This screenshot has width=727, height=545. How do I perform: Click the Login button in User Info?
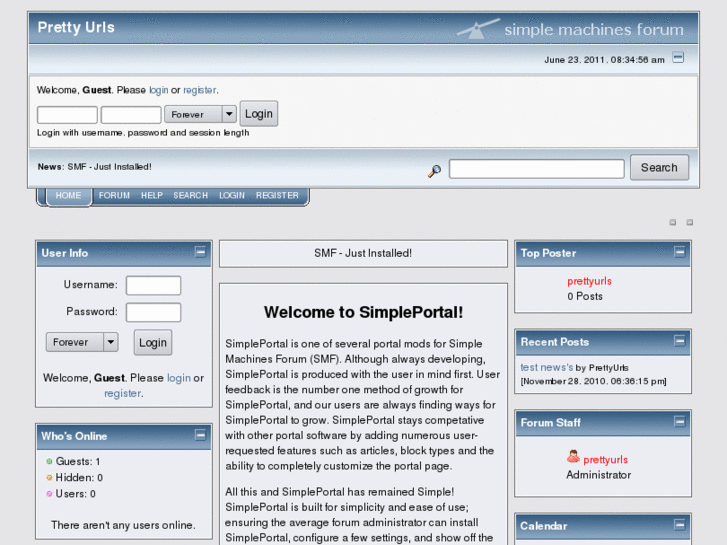[x=153, y=343]
